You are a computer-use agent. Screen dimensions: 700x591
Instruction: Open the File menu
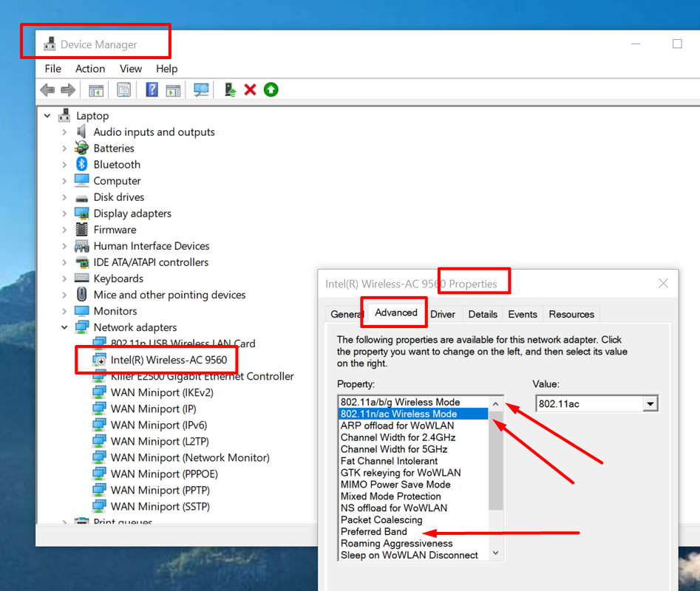pyautogui.click(x=52, y=69)
